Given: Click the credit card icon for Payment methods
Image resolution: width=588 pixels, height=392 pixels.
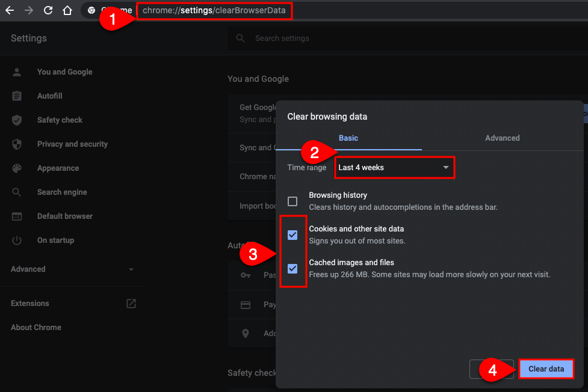Looking at the screenshot, I should tap(246, 305).
